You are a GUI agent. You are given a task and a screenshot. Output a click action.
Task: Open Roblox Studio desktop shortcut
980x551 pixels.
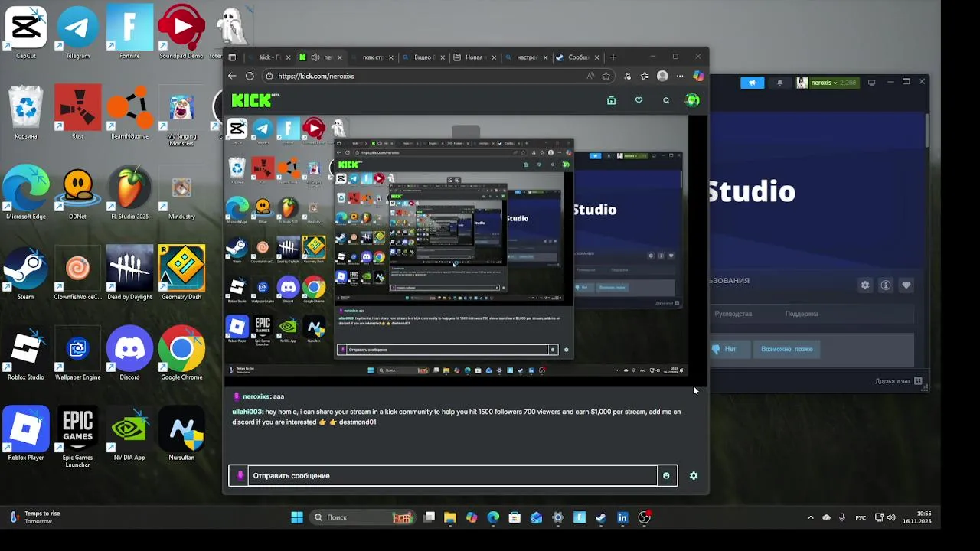pos(26,354)
